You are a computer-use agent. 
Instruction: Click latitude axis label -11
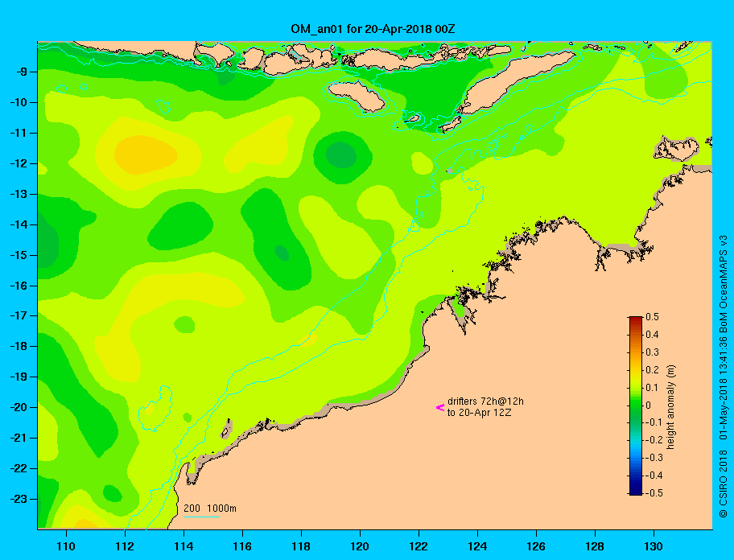18,134
